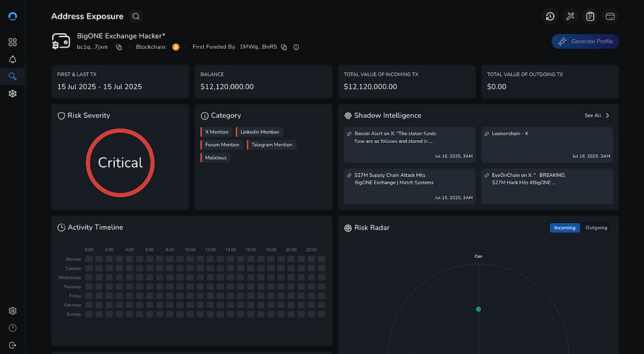Click the Critical risk severity ring
Viewport: 644px width, 354px height.
[x=120, y=163]
